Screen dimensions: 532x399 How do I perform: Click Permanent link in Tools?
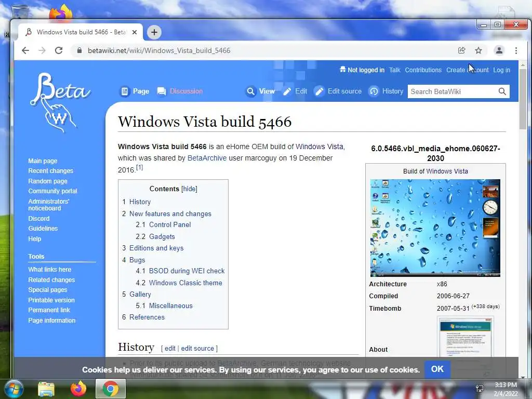pyautogui.click(x=49, y=310)
